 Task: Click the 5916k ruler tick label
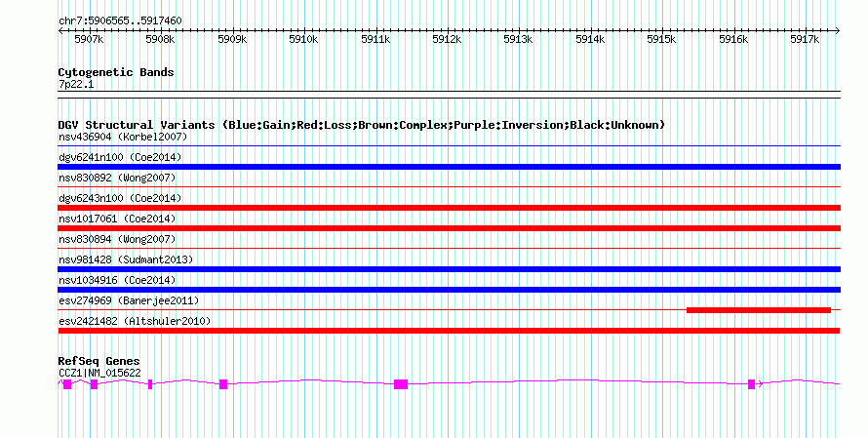(733, 39)
